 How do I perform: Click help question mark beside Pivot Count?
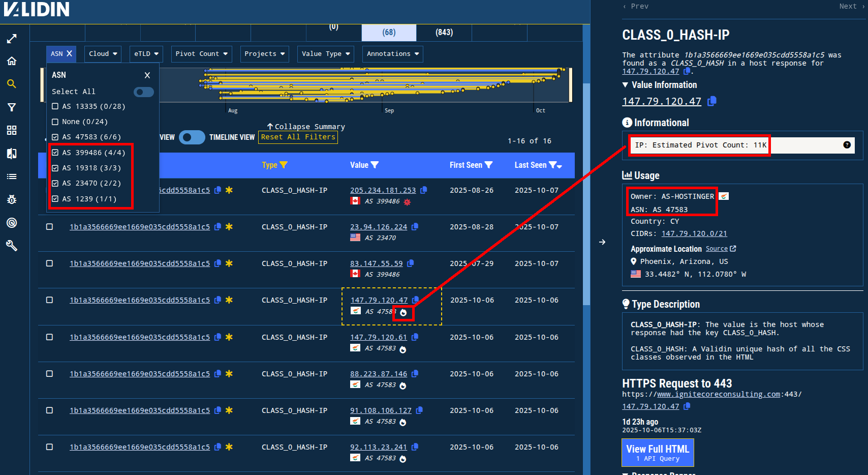tap(847, 145)
